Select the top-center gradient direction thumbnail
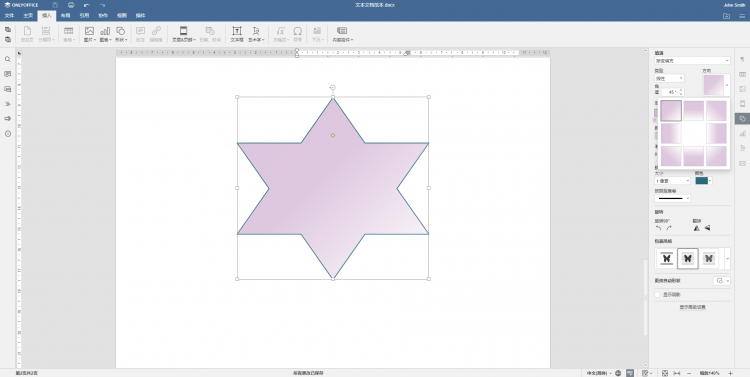Image resolution: width=750 pixels, height=377 pixels. click(x=694, y=111)
